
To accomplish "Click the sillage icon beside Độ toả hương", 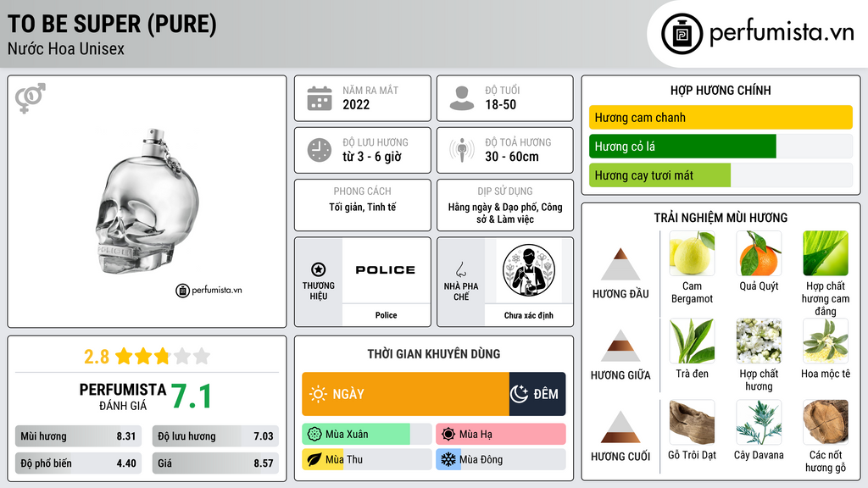I will (x=462, y=150).
